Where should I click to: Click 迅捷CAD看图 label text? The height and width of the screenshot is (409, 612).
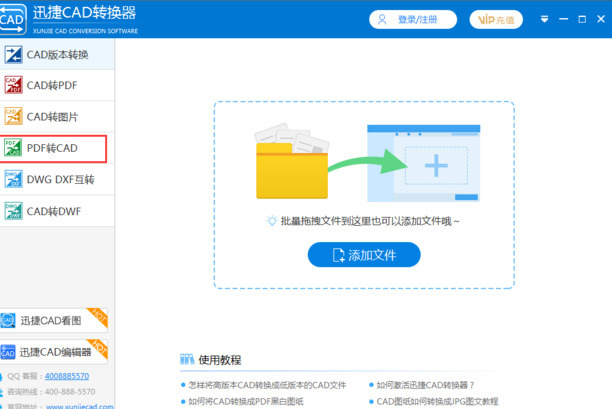[x=51, y=320]
